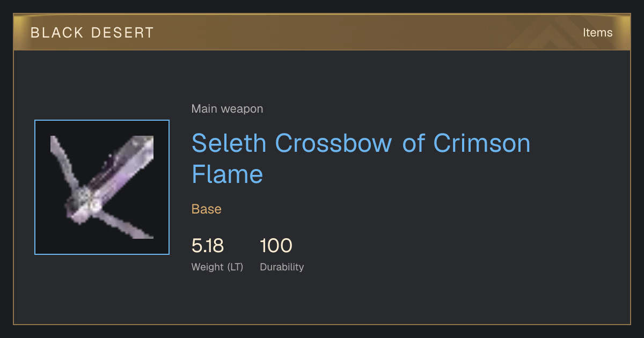Open the Items link in header
Screen dimensions: 644x338
[x=597, y=33]
